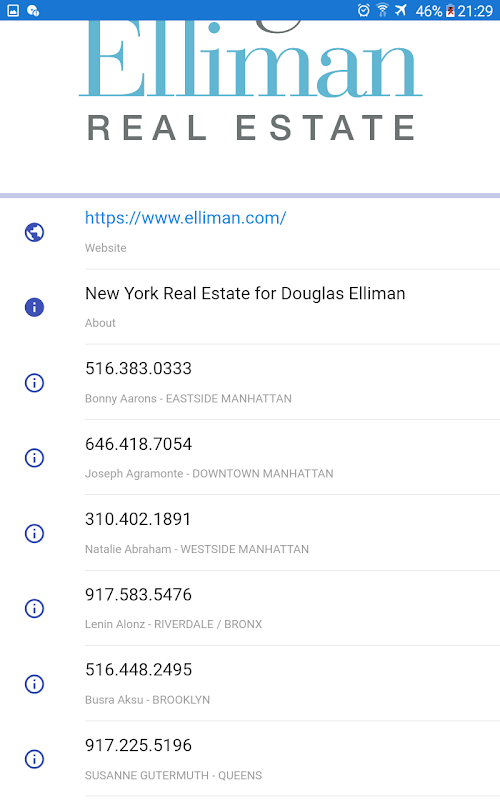500x800 pixels.
Task: Tap info icon next to Natalie Abraham
Action: 34,533
